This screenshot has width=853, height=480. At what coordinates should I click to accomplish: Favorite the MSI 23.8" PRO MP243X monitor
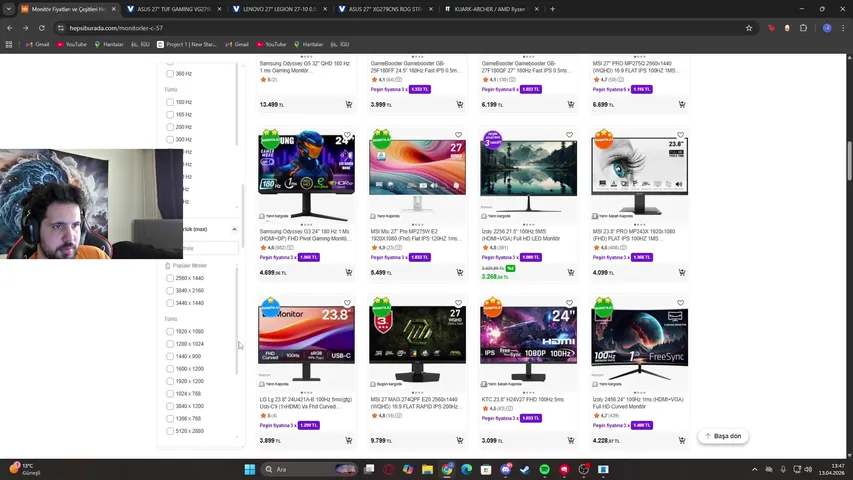pyautogui.click(x=680, y=135)
